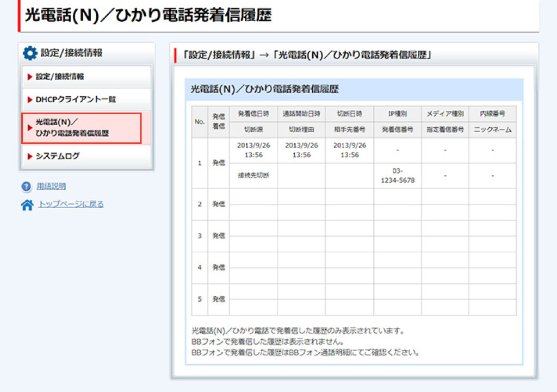Open DHCPクライアント一覧 in the sidebar

(76, 100)
